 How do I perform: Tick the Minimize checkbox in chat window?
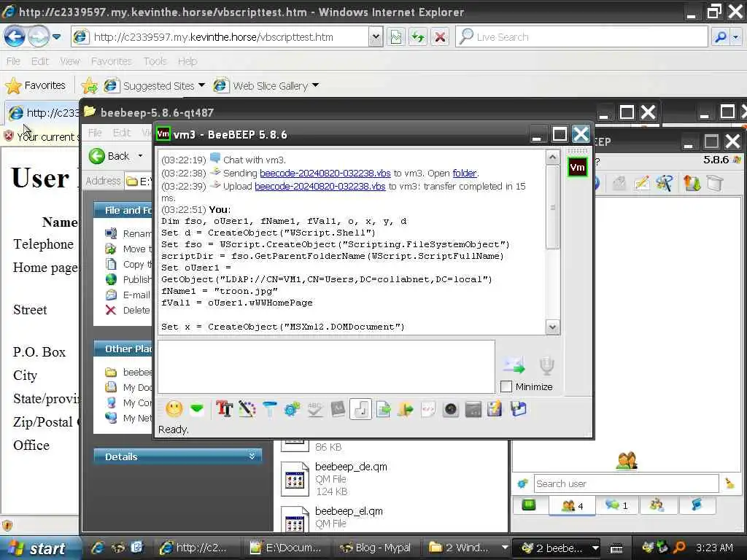(x=506, y=386)
